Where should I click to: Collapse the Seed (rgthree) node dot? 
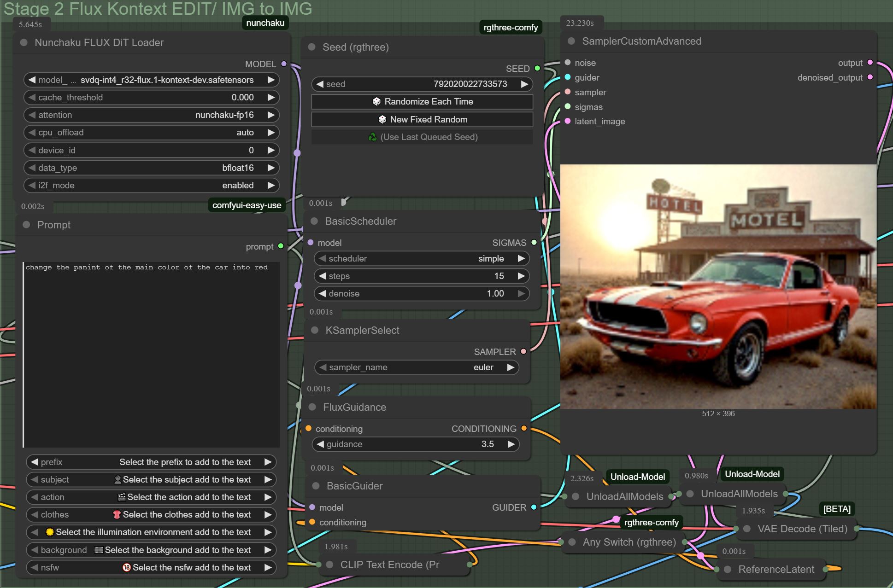tap(311, 47)
